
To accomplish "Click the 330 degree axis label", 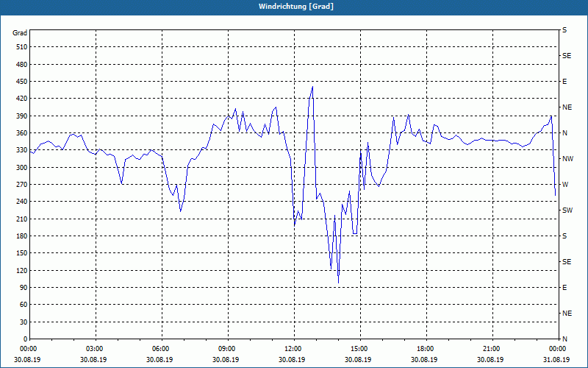I will tap(21, 150).
